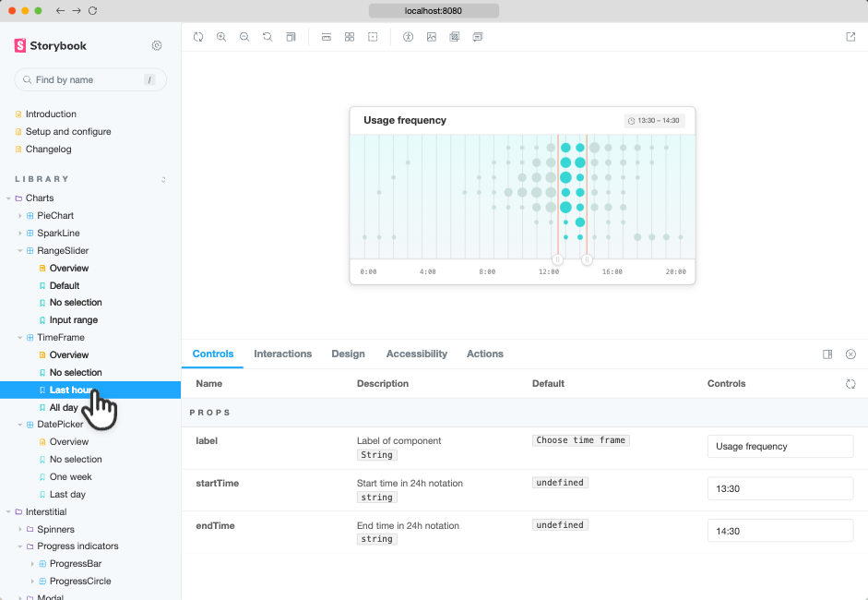Select the All day story
The height and width of the screenshot is (600, 868).
point(64,408)
